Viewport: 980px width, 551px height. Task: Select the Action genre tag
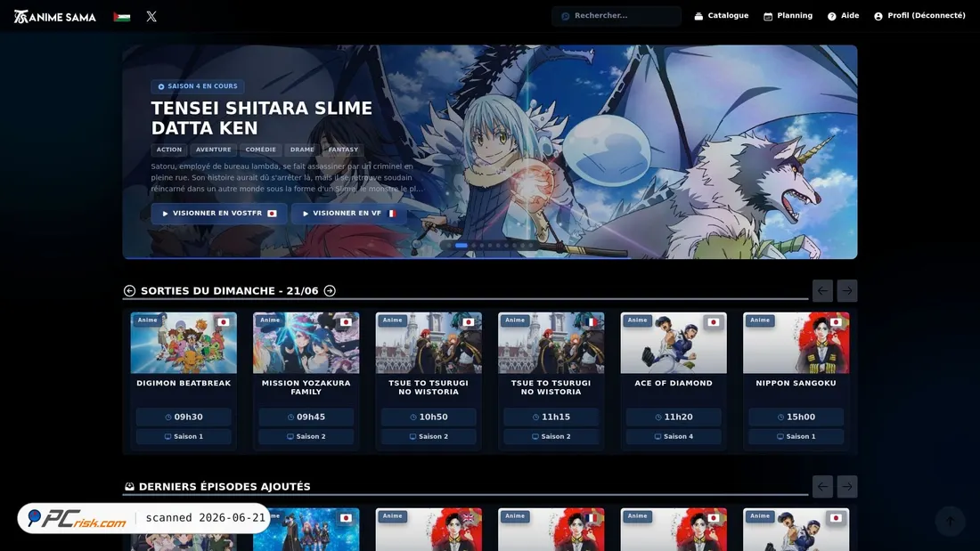coord(168,150)
